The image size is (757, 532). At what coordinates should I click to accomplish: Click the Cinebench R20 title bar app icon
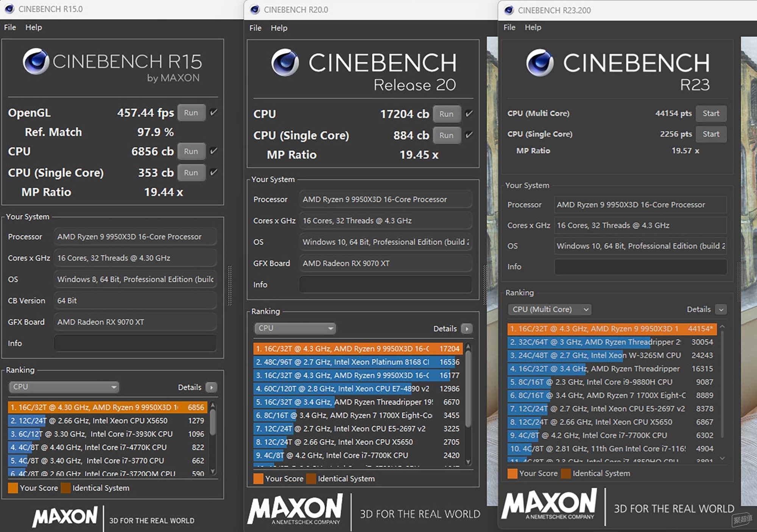[x=255, y=9]
